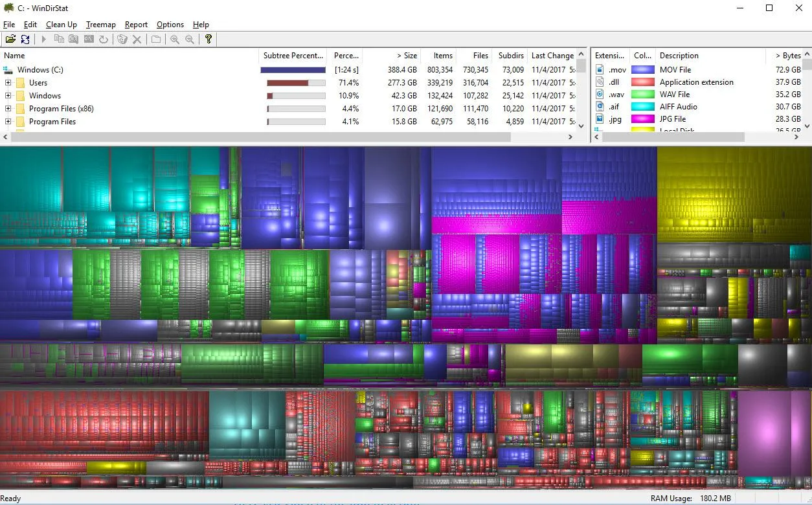Click the Application extension description text
Screen dimensions: 812x505
[697, 82]
